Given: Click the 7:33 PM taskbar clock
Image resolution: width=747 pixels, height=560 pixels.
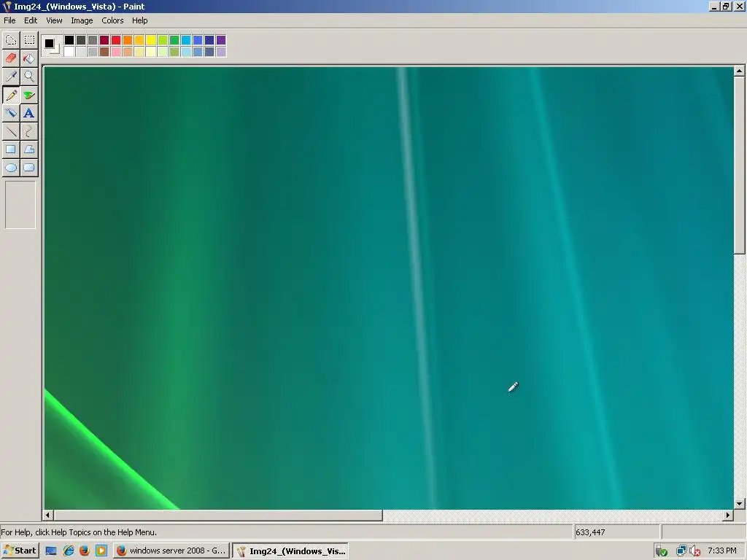Looking at the screenshot, I should (x=721, y=551).
